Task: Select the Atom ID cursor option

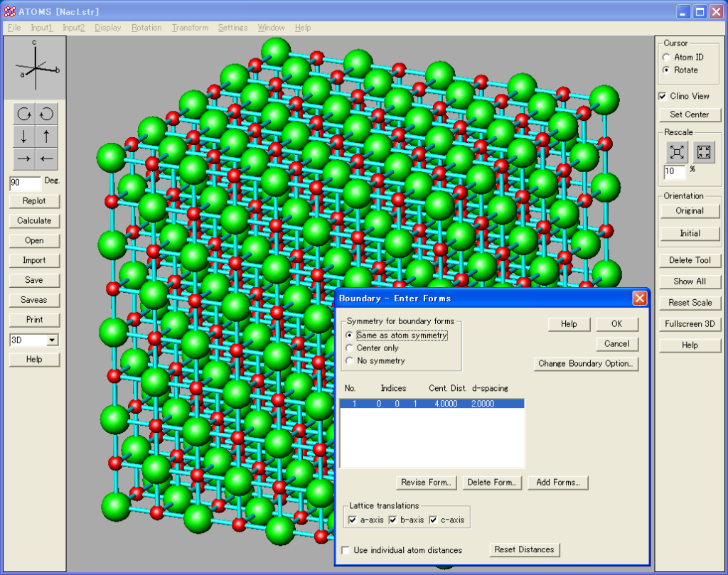Action: (x=666, y=58)
